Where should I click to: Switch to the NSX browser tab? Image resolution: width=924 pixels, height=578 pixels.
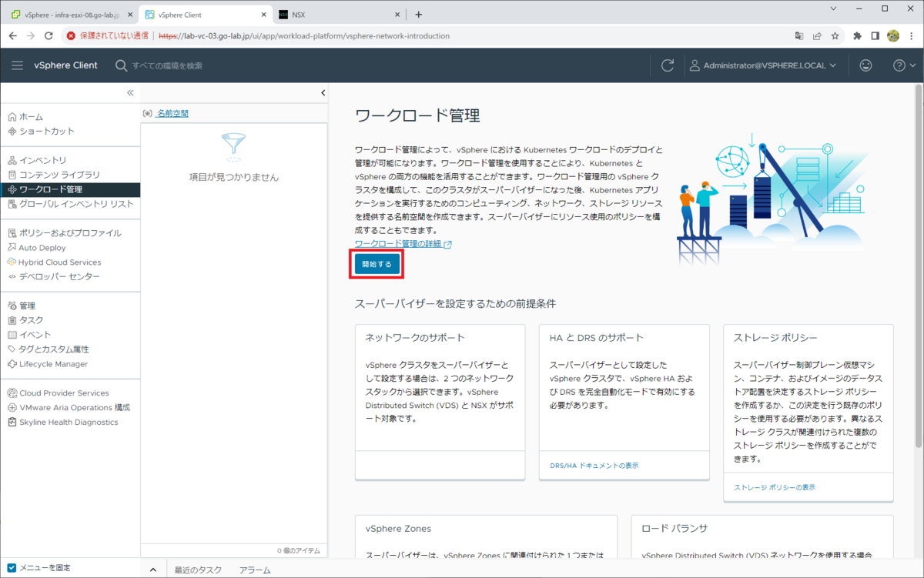pyautogui.click(x=339, y=14)
